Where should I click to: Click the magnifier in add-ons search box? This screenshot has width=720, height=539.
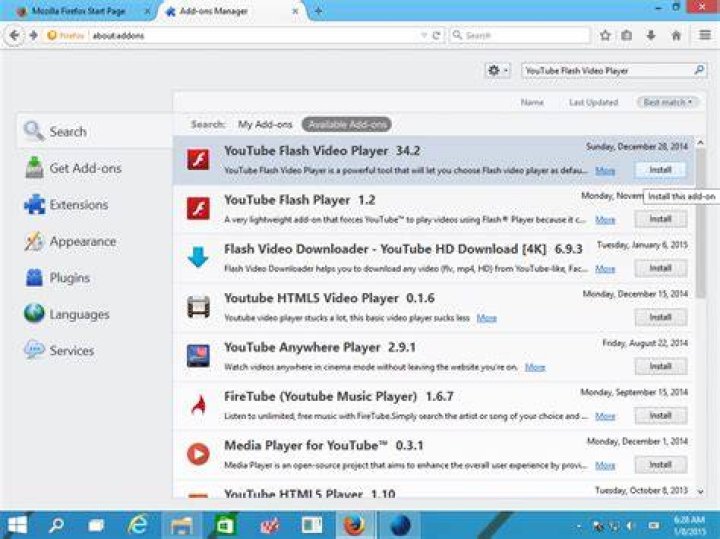[x=699, y=70]
